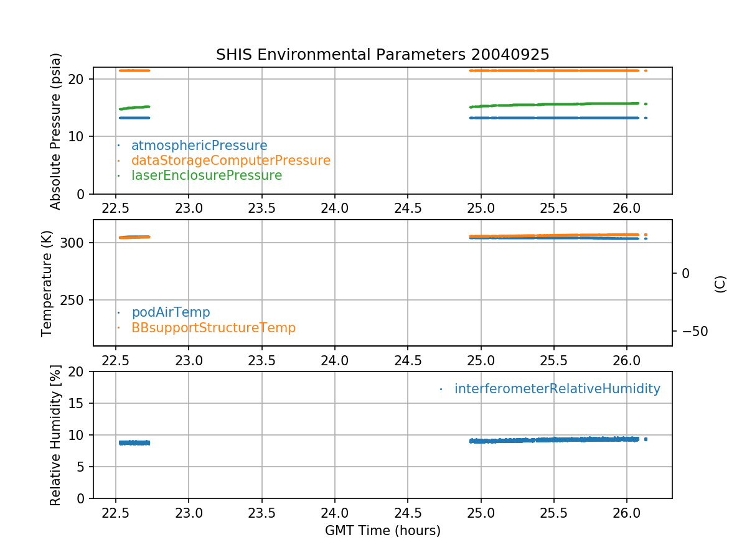Click the green laserEnclosurePressure marker in legend

pyautogui.click(x=118, y=176)
